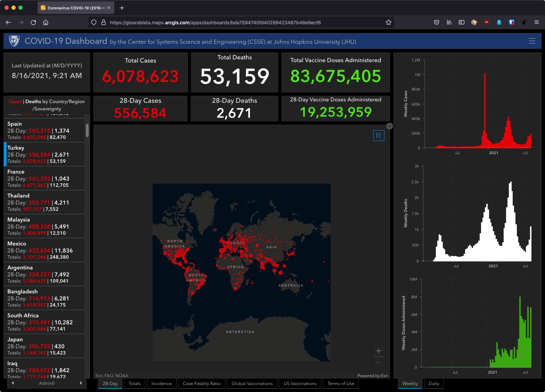This screenshot has width=545, height=392.
Task: Open the browser home page
Action: click(46, 22)
